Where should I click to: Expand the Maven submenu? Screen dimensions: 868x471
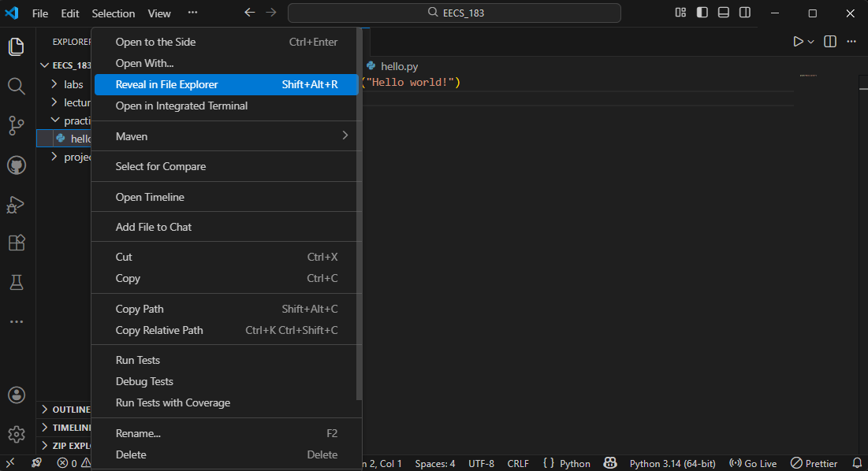click(x=226, y=136)
